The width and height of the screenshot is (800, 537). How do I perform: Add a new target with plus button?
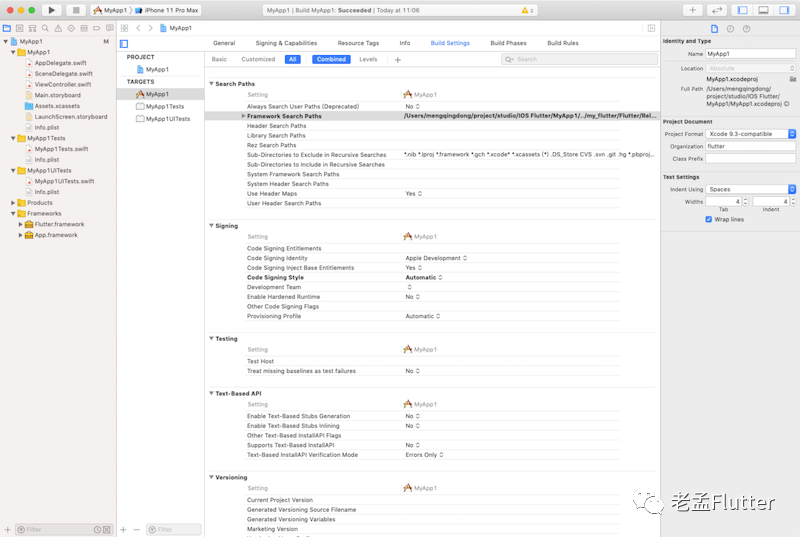[x=123, y=529]
